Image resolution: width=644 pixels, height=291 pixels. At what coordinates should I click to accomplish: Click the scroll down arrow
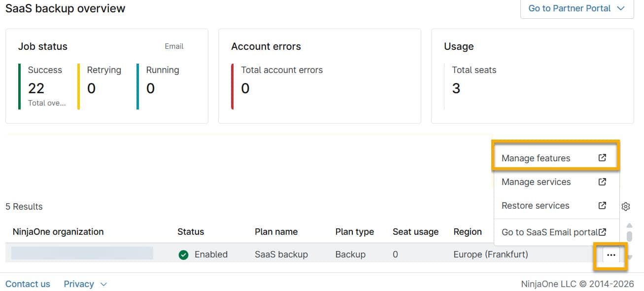tap(629, 257)
